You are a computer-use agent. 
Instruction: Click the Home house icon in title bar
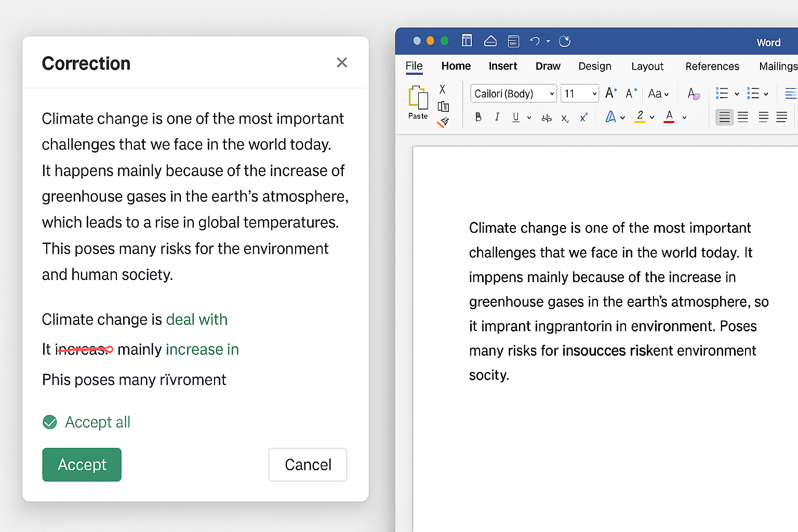click(x=490, y=41)
